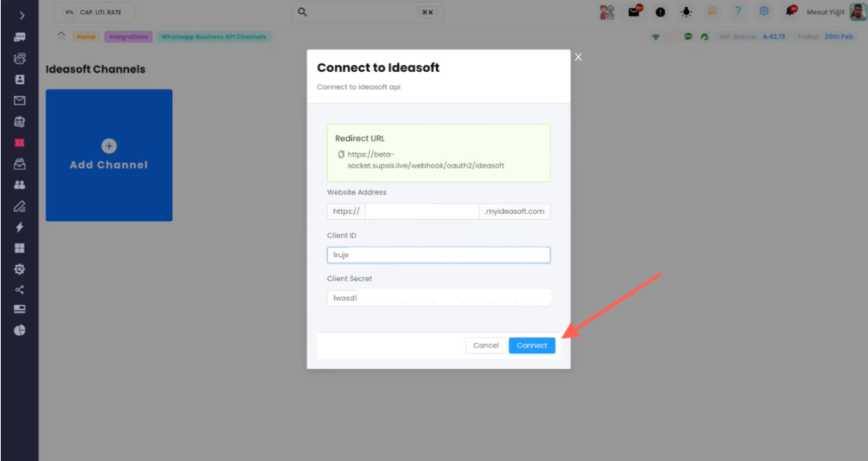Focus the Client Secret input field
Screen dimensions: 868x461
tap(439, 298)
